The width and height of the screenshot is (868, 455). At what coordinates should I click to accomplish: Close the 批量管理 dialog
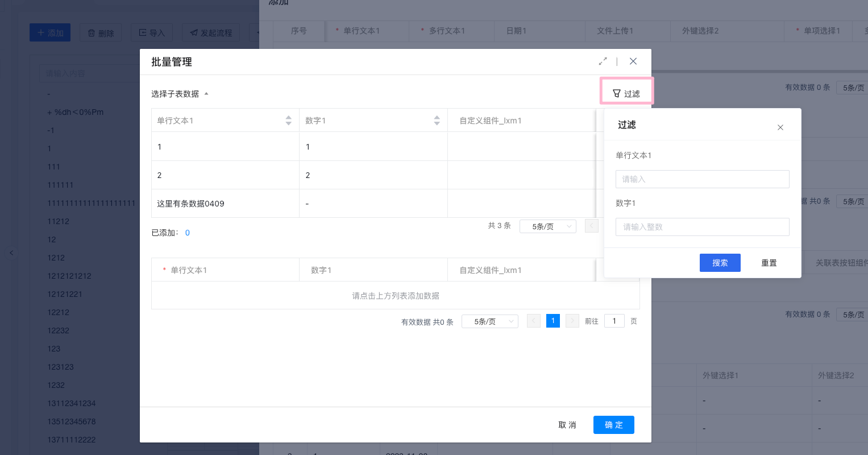(x=633, y=61)
